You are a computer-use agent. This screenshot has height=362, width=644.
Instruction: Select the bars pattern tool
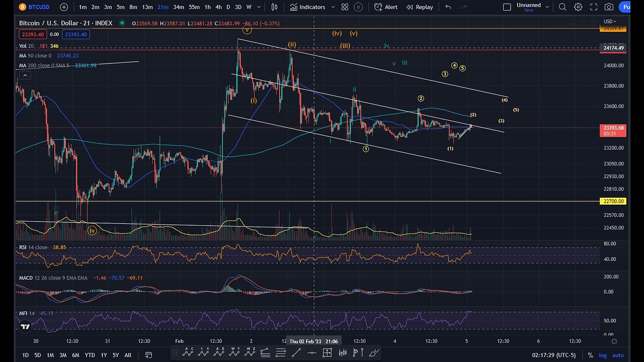pos(343,353)
